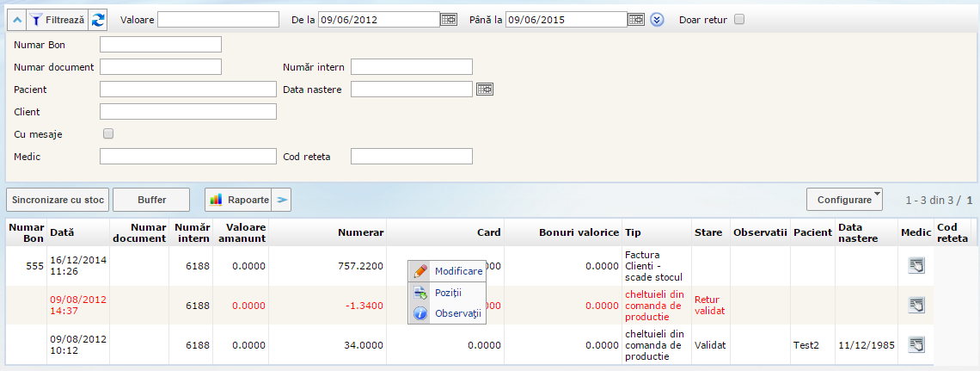This screenshot has width=980, height=371.
Task: Click the Buffer button
Action: click(151, 200)
